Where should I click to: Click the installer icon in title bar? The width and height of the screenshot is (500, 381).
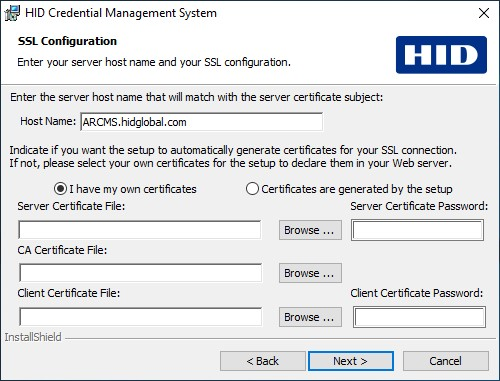tap(12, 13)
